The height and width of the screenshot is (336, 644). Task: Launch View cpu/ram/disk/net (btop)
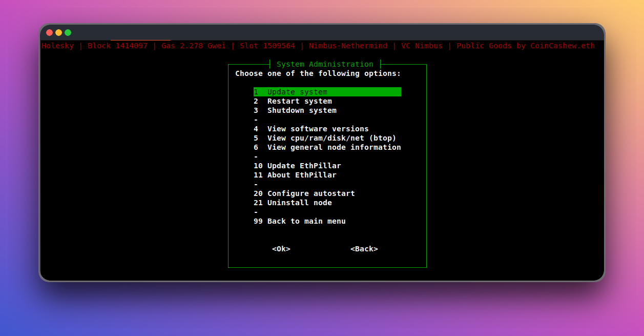coord(331,138)
